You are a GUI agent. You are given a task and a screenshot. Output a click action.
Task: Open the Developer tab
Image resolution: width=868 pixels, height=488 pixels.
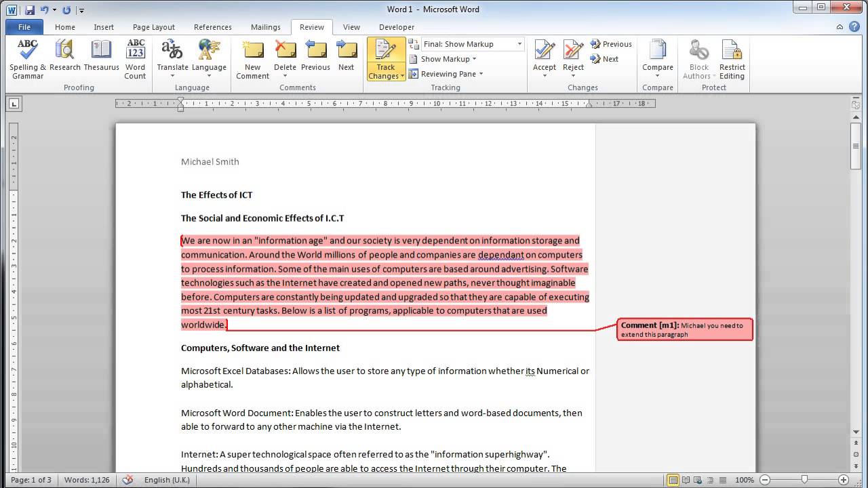(397, 27)
